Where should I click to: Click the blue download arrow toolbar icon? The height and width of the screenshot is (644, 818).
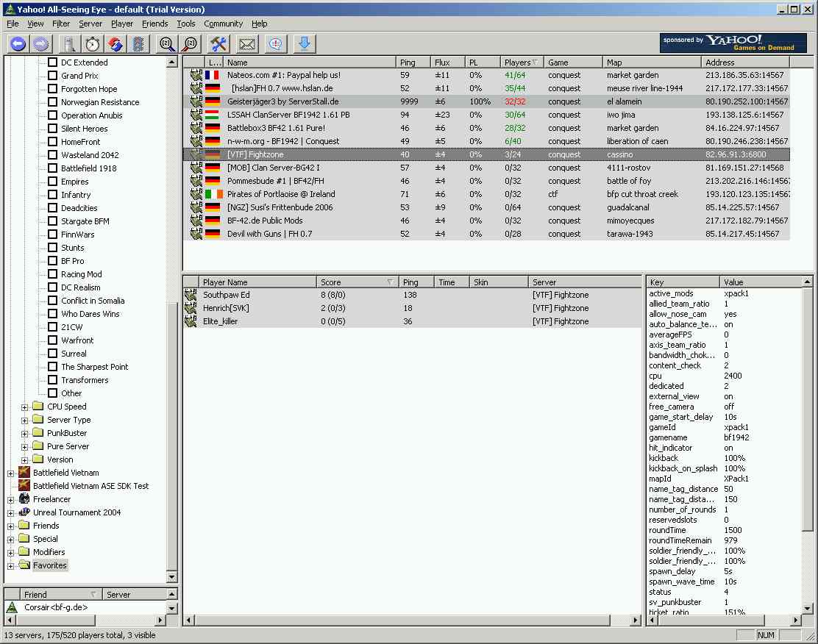coord(305,44)
